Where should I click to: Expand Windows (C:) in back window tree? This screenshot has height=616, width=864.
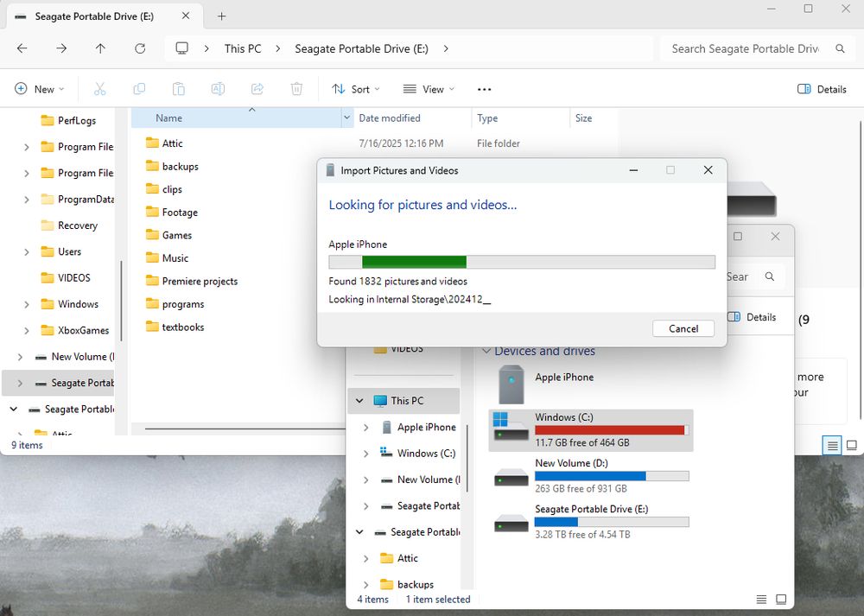[365, 454]
